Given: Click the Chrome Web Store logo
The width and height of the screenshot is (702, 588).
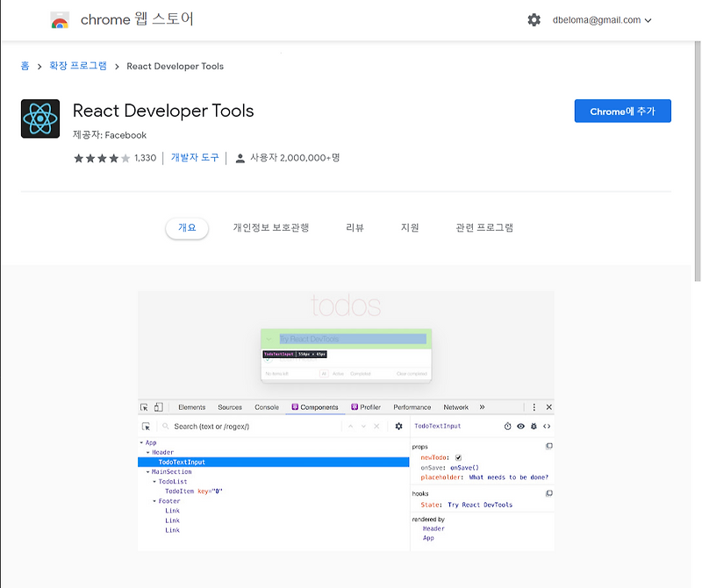Looking at the screenshot, I should (x=58, y=19).
